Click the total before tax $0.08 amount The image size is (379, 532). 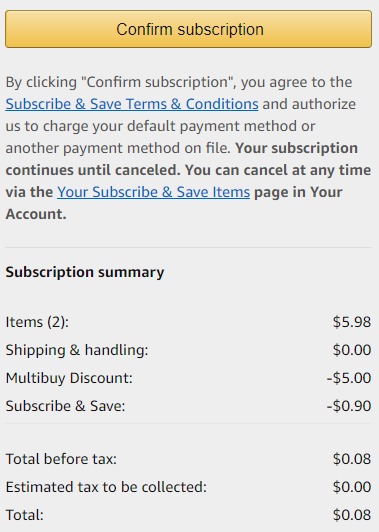point(352,459)
